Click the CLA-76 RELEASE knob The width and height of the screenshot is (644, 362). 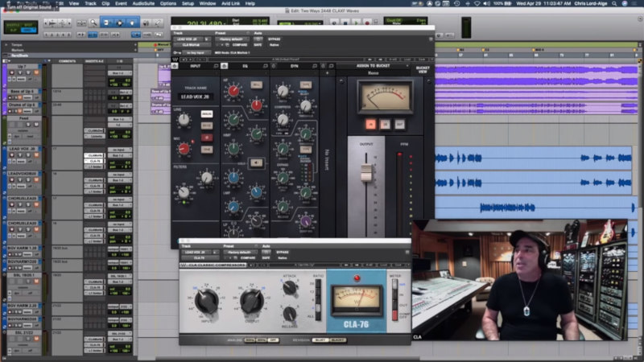click(289, 314)
